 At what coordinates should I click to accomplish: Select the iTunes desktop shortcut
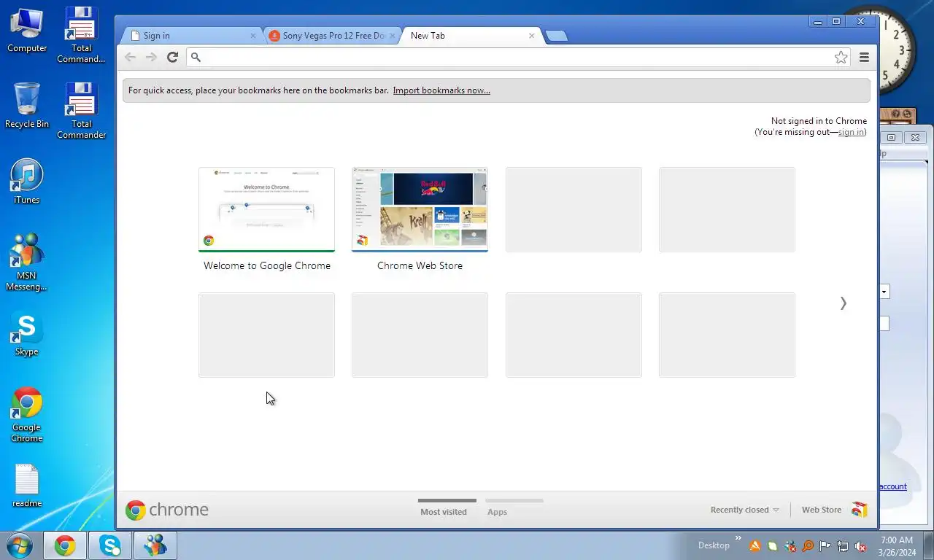27,182
